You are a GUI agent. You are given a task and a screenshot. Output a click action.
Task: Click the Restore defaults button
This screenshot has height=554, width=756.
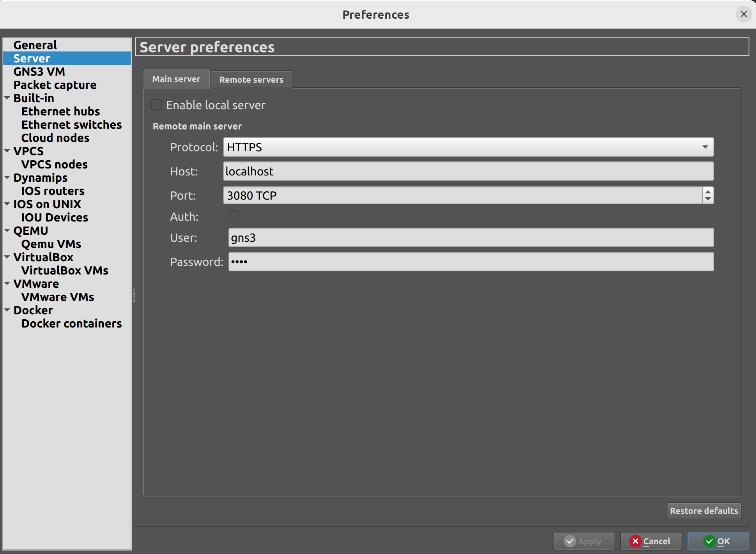tap(703, 511)
